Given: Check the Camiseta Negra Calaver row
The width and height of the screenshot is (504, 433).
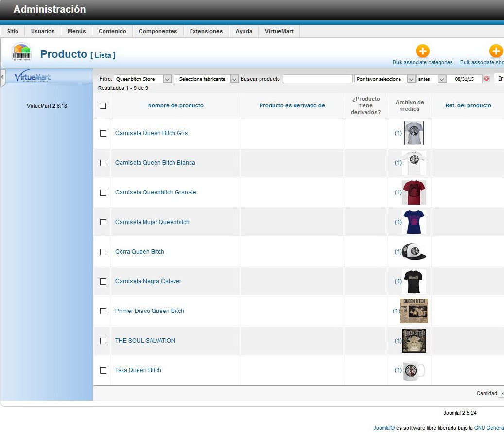Looking at the screenshot, I should click(x=103, y=281).
